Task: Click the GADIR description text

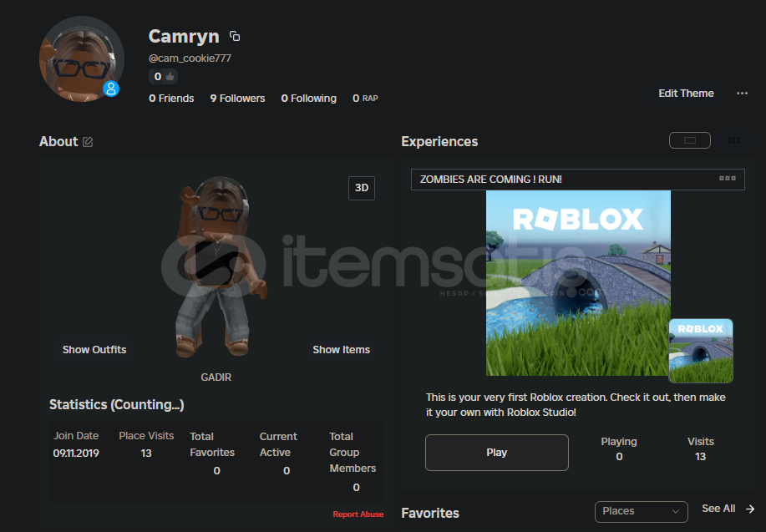Action: tap(216, 377)
